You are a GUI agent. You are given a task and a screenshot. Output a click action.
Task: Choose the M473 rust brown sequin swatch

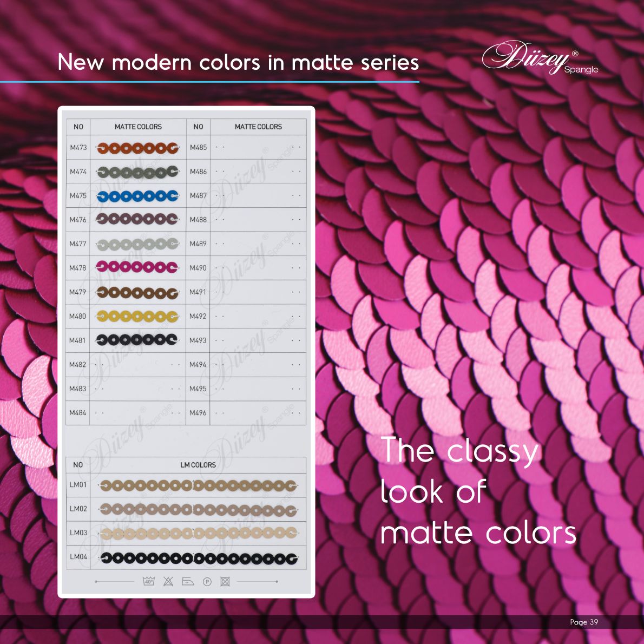tap(137, 147)
